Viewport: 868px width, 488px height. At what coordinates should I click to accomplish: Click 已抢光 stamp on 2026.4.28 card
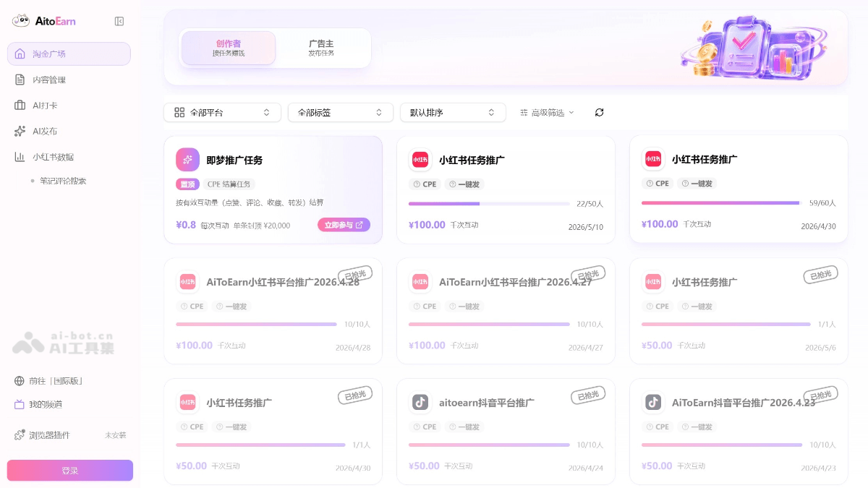tap(355, 275)
